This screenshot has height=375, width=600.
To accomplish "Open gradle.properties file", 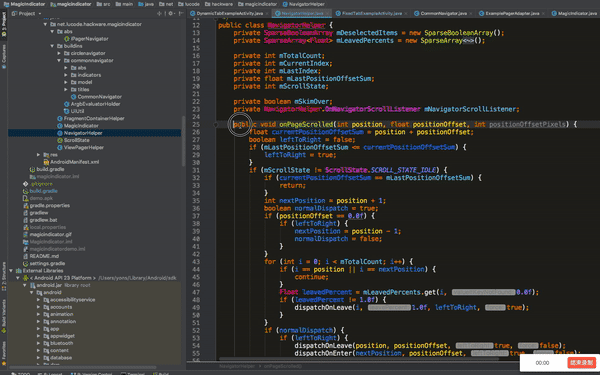I will 46,205.
